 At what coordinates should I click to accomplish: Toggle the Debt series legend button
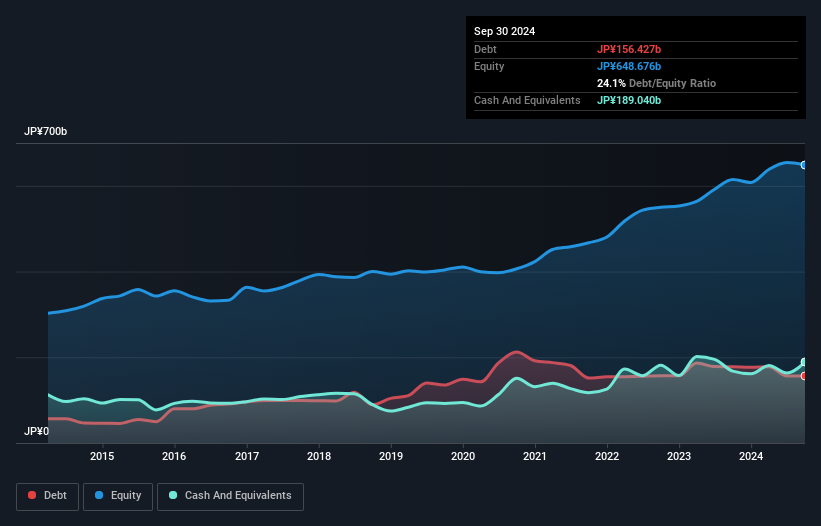[48, 496]
